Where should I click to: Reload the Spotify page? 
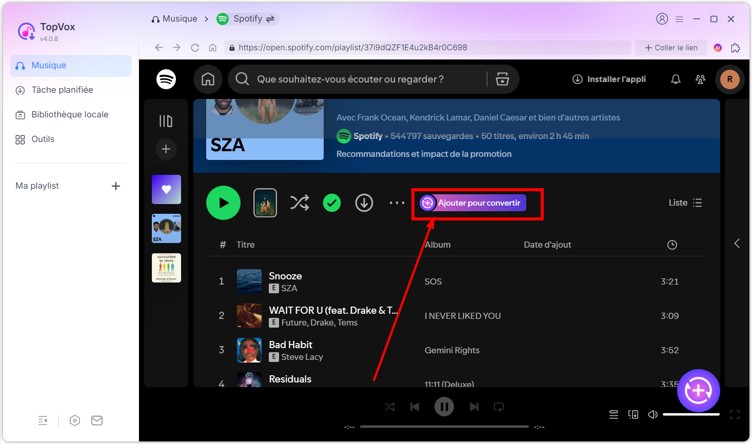coord(195,47)
